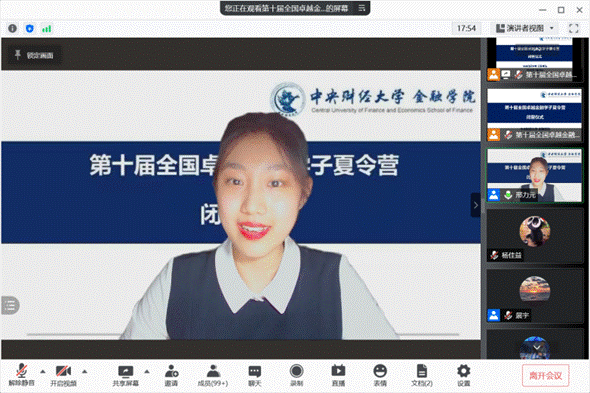Open the 直播 live stream icon
The height and width of the screenshot is (393, 590).
pyautogui.click(x=338, y=375)
